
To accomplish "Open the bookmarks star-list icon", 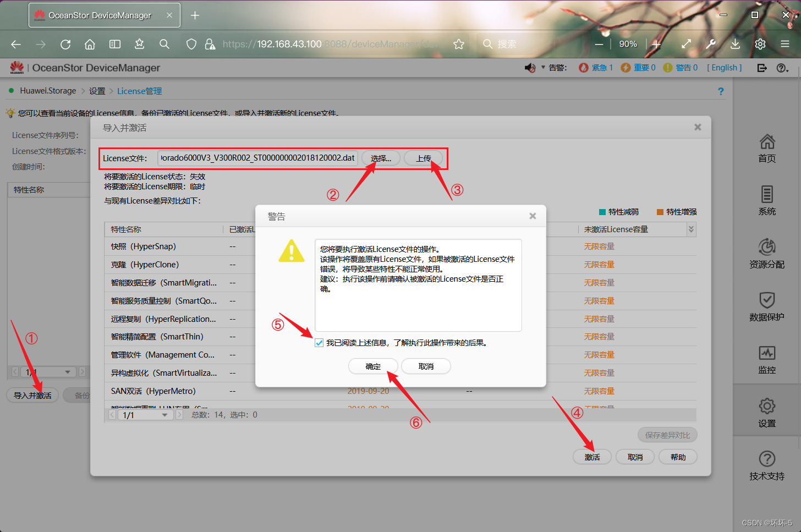I will pos(139,44).
